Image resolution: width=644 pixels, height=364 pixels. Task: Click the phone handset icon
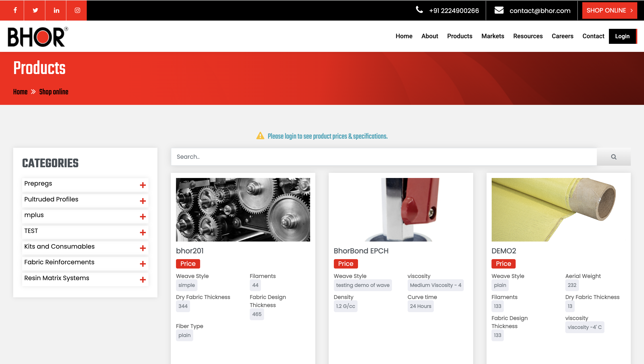(419, 10)
